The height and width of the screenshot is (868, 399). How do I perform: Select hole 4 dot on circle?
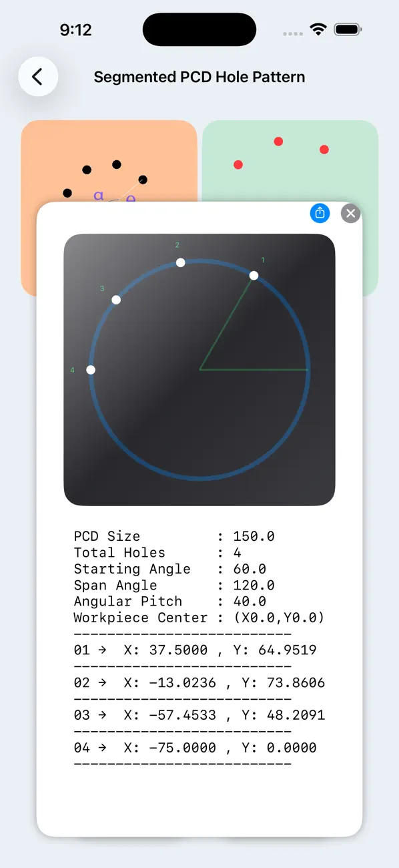pos(91,369)
